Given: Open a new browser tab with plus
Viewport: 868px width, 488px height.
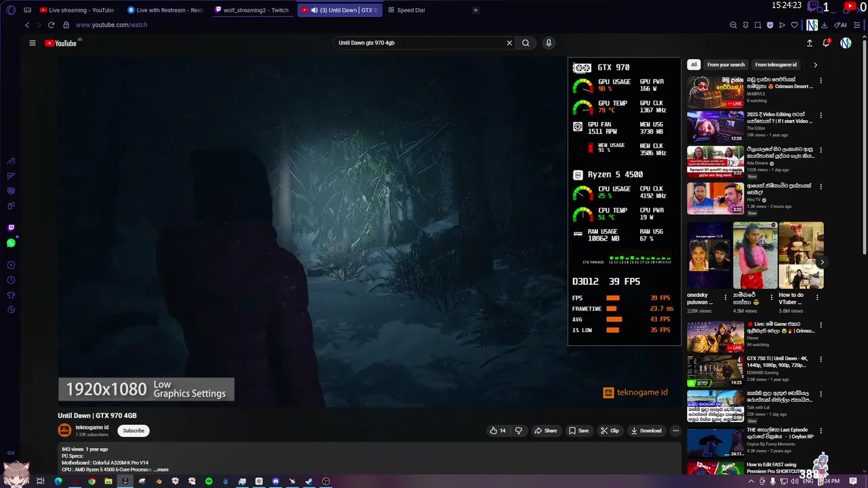Looking at the screenshot, I should (x=475, y=10).
